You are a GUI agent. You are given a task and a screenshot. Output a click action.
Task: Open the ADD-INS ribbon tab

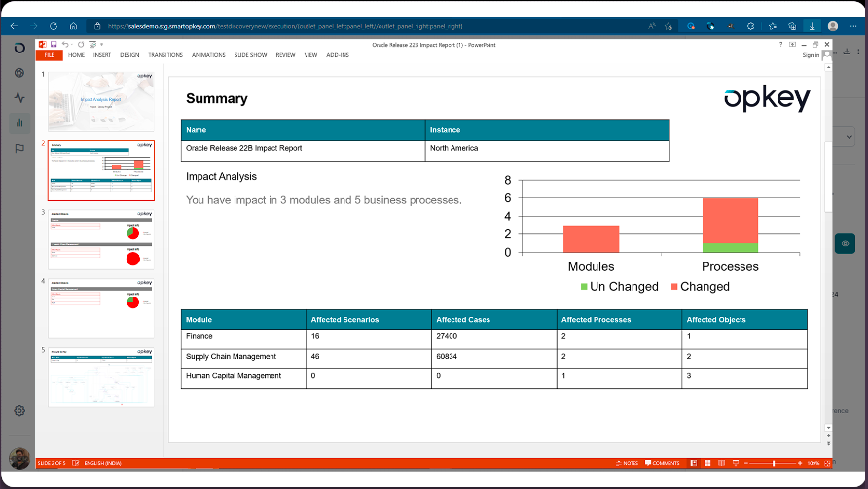pos(338,55)
